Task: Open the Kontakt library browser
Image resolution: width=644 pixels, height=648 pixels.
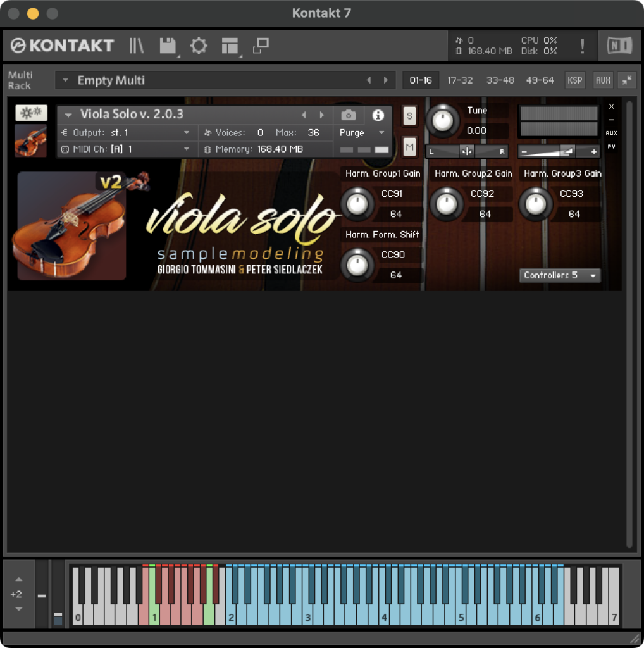Action: click(x=136, y=46)
